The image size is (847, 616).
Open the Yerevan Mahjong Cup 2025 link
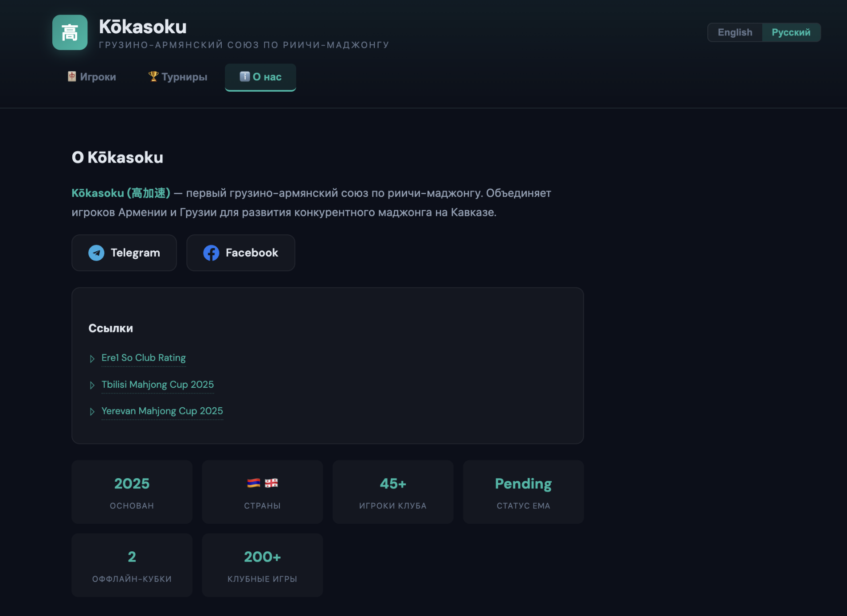[162, 411]
